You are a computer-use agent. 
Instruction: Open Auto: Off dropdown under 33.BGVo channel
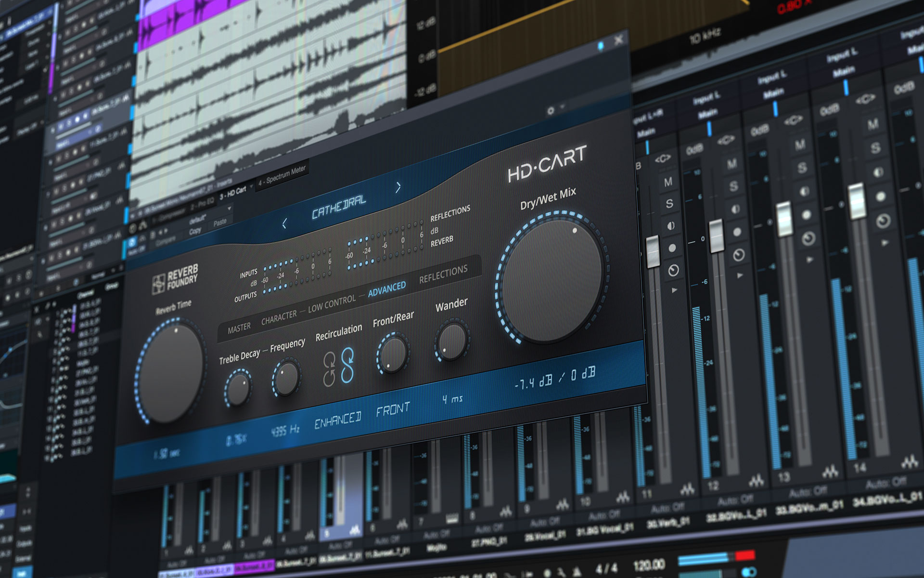808,492
